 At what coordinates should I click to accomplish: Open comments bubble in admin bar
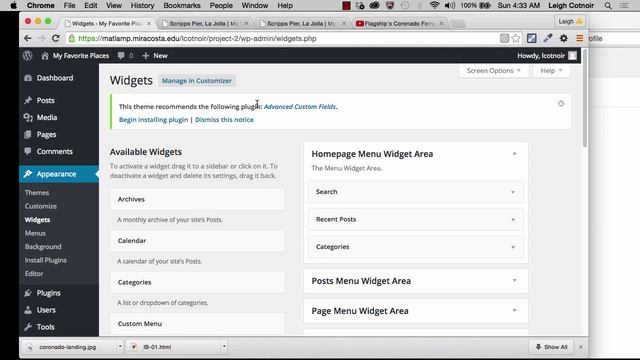point(121,56)
